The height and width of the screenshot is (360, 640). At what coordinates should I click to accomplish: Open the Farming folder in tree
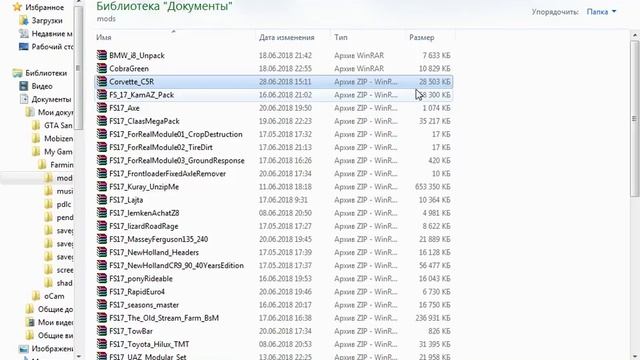[62, 164]
